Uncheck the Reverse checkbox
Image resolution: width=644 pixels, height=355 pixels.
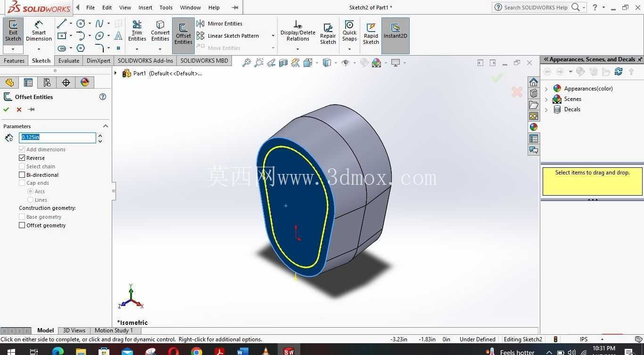coord(22,158)
